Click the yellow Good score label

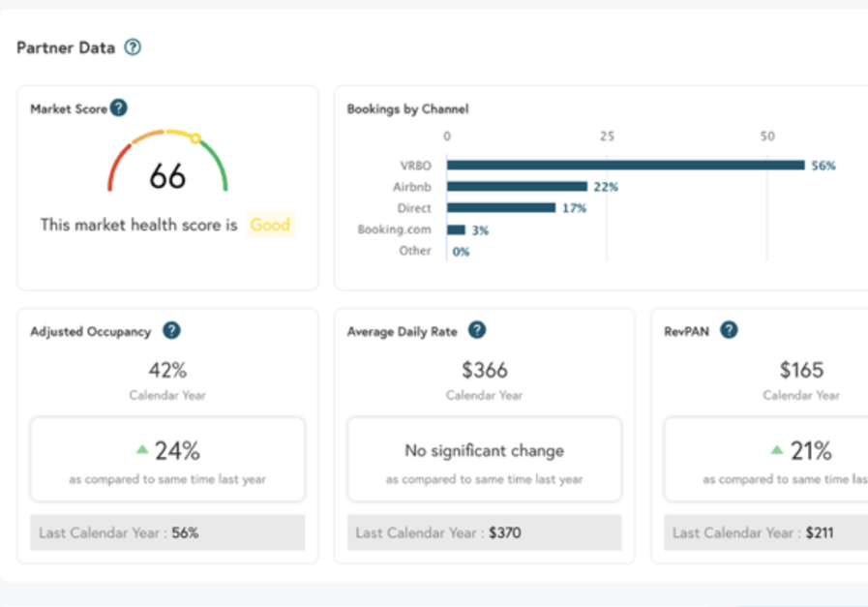(270, 225)
